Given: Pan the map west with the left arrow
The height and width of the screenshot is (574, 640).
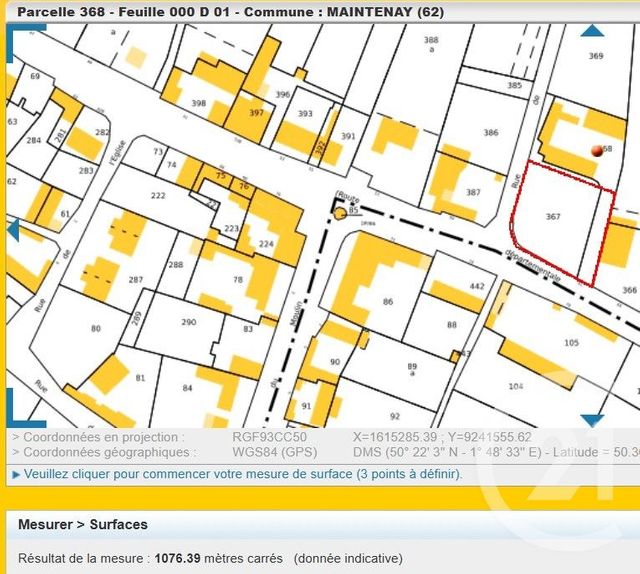Looking at the screenshot, I should tap(13, 230).
